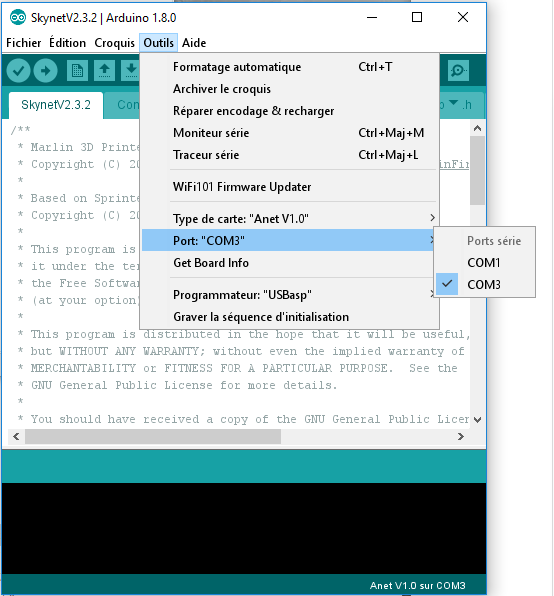Click the horizontal scrollbar thumb
This screenshot has width=554, height=596.
click(x=153, y=436)
